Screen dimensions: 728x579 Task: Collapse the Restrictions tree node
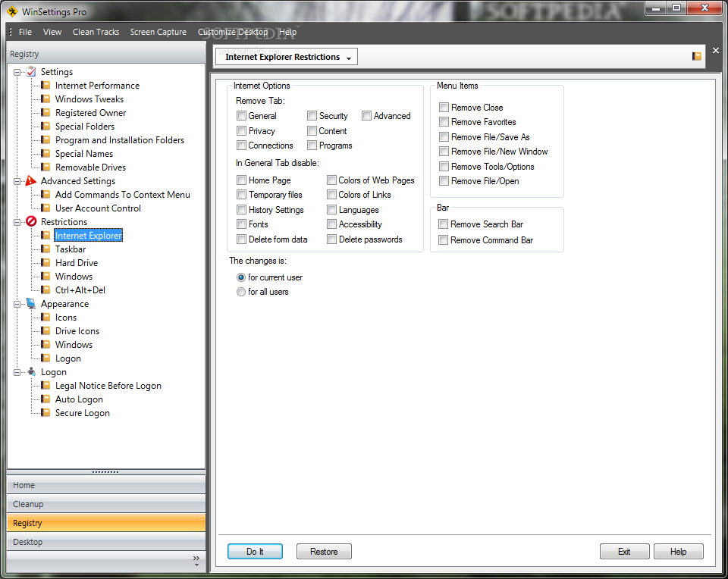(17, 222)
